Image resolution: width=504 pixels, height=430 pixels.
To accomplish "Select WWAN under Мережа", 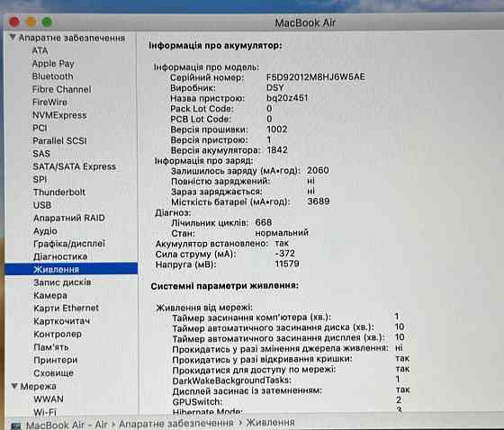I will point(49,399).
